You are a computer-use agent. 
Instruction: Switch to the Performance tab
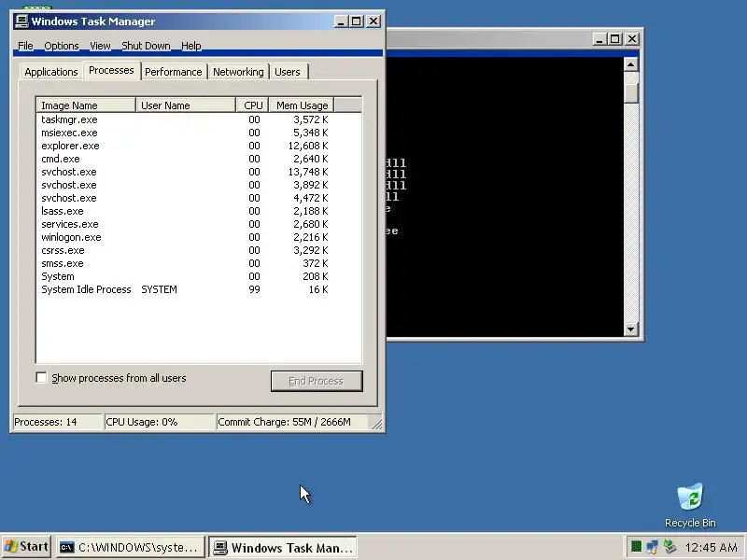coord(174,72)
